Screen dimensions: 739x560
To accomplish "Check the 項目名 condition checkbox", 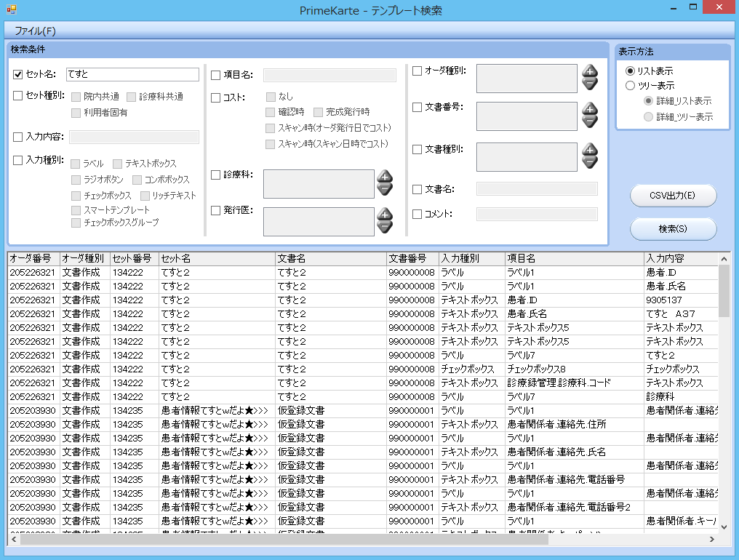I will tap(216, 75).
